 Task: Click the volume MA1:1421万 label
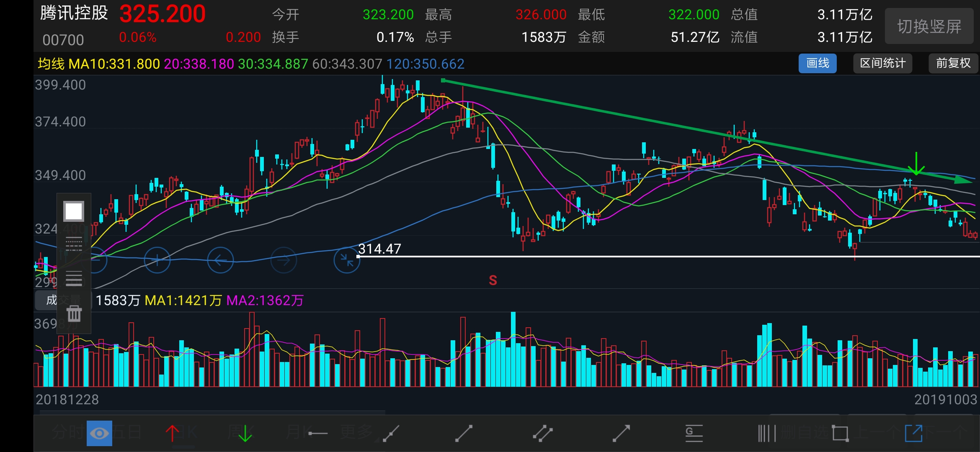pyautogui.click(x=183, y=300)
